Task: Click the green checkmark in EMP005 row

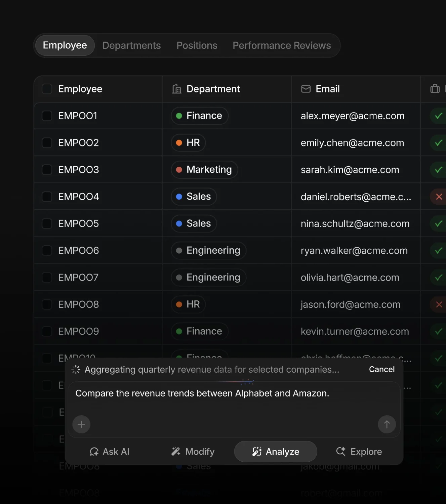Action: click(x=439, y=223)
